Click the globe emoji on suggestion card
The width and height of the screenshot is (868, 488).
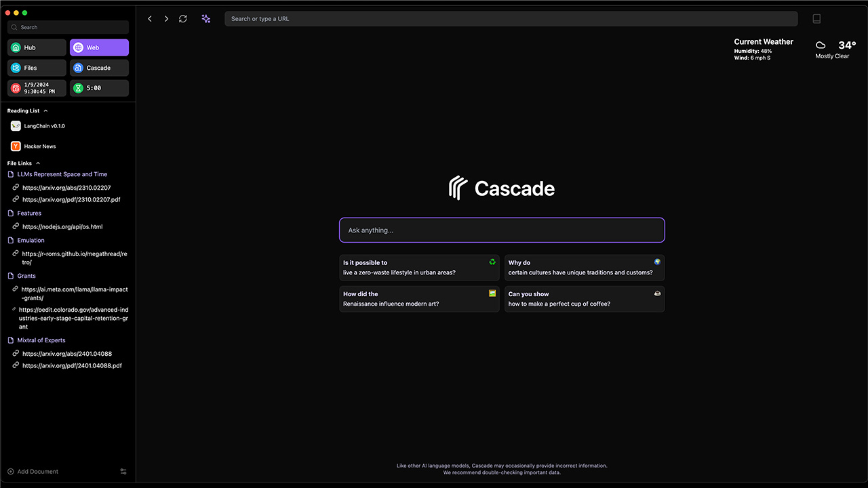(657, 262)
